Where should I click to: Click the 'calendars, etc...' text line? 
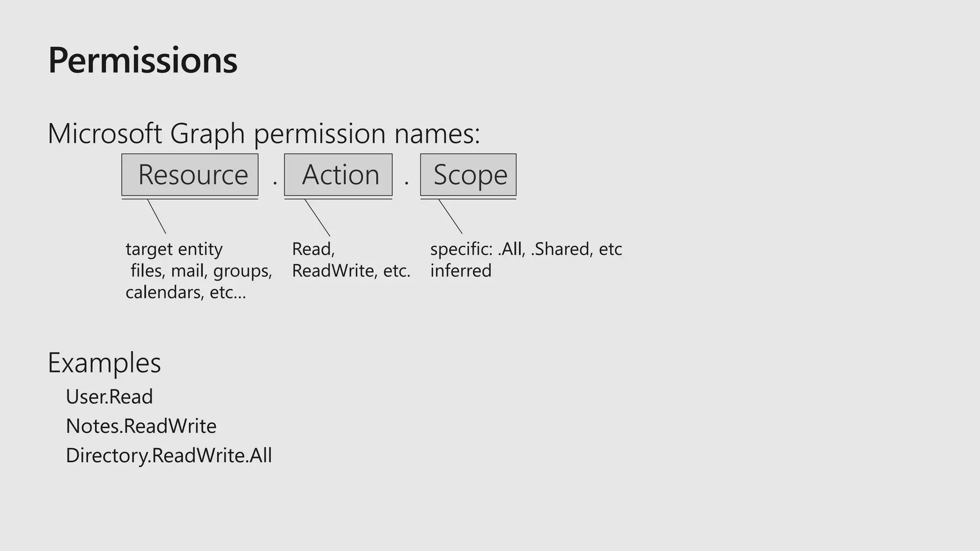pos(186,292)
